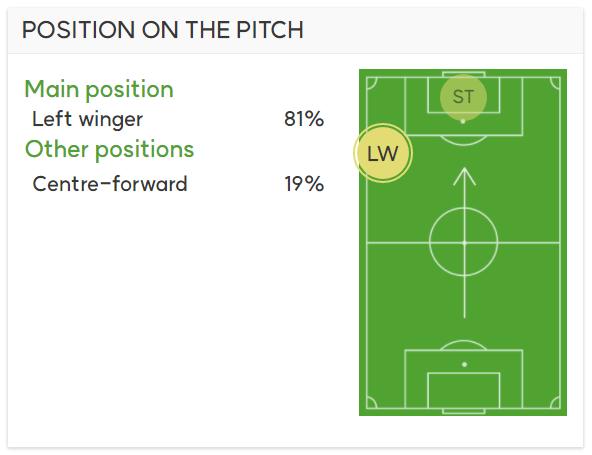
Task: Click the 19% value
Action: pyautogui.click(x=304, y=184)
